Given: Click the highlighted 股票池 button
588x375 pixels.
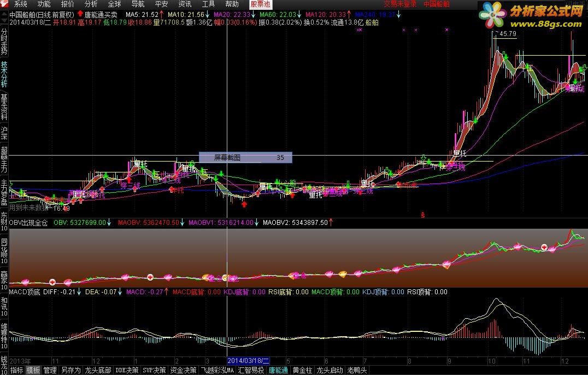Looking at the screenshot, I should tap(260, 4).
